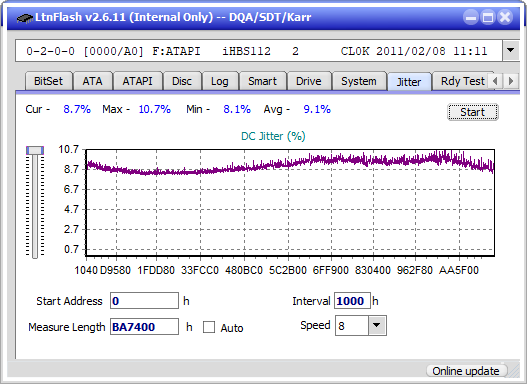527x384 pixels.
Task: Click the LtnFlash chip icon in title bar
Action: [x=25, y=17]
